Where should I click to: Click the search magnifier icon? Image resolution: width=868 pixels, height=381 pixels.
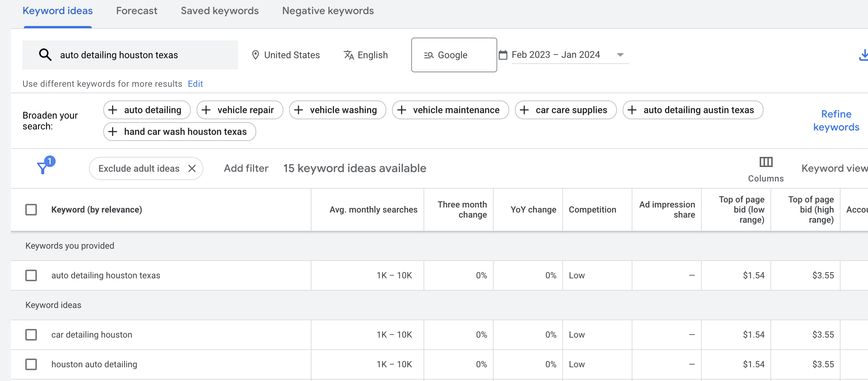click(x=45, y=55)
